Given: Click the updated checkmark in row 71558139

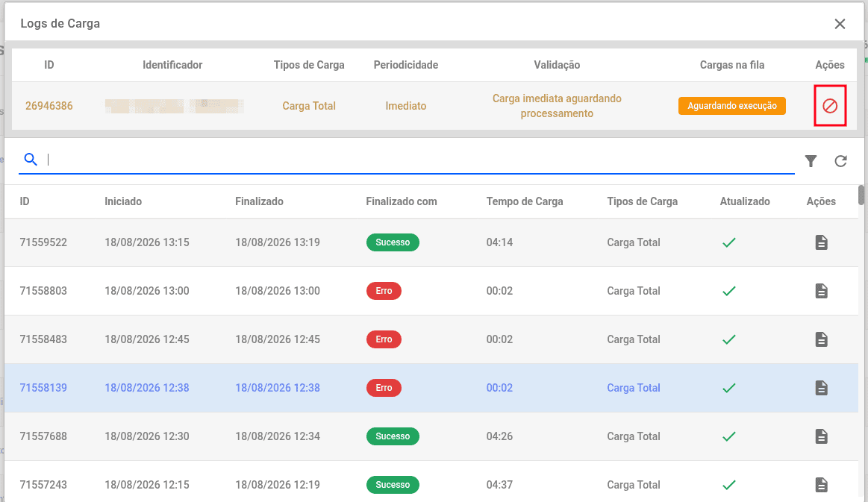Looking at the screenshot, I should coord(729,388).
